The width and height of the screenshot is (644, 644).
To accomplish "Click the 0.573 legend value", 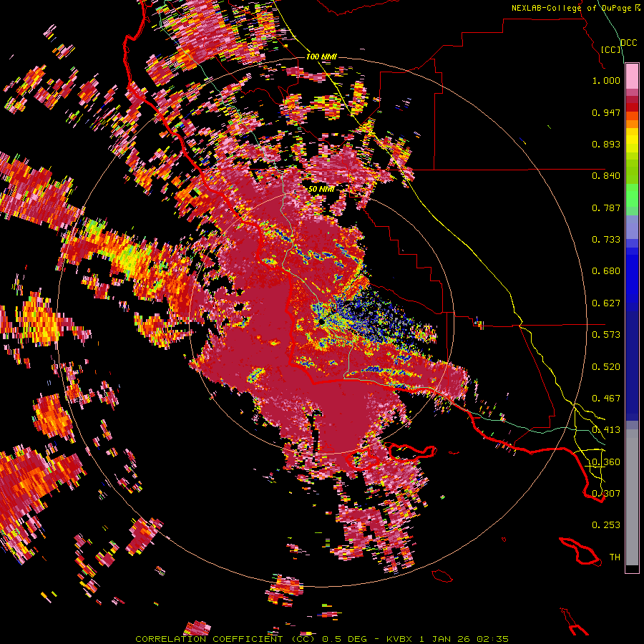I will 606,335.
